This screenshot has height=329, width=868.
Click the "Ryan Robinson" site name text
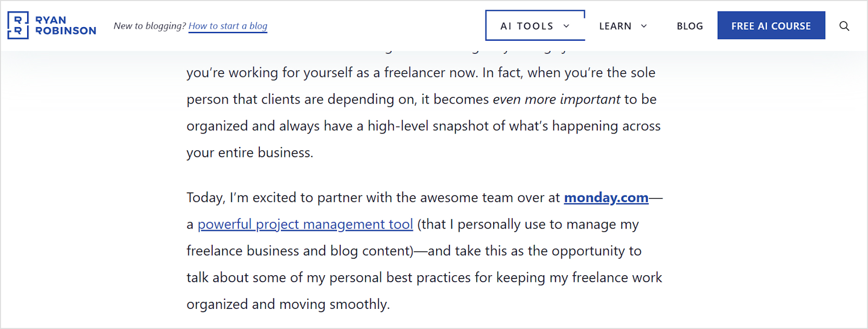(66, 26)
